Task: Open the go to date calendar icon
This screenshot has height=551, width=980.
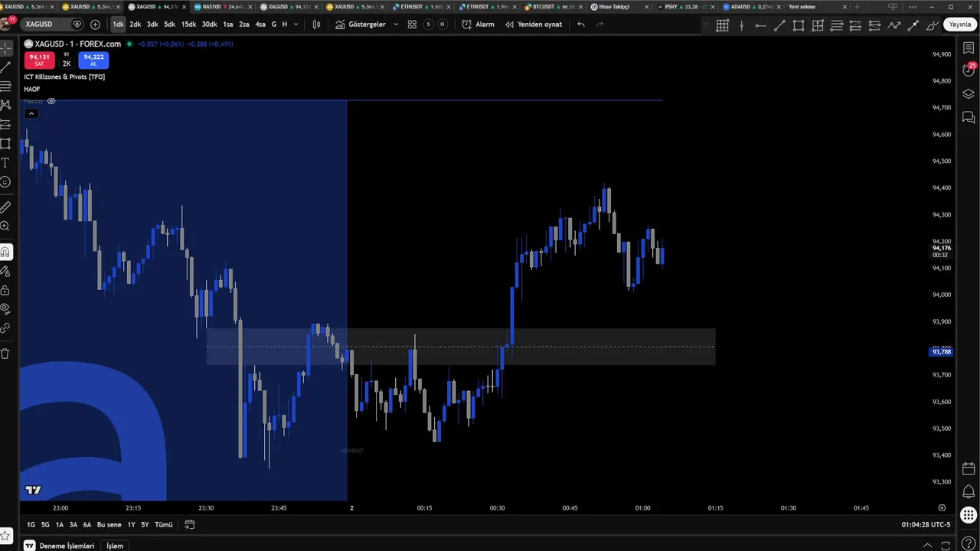Action: point(190,525)
